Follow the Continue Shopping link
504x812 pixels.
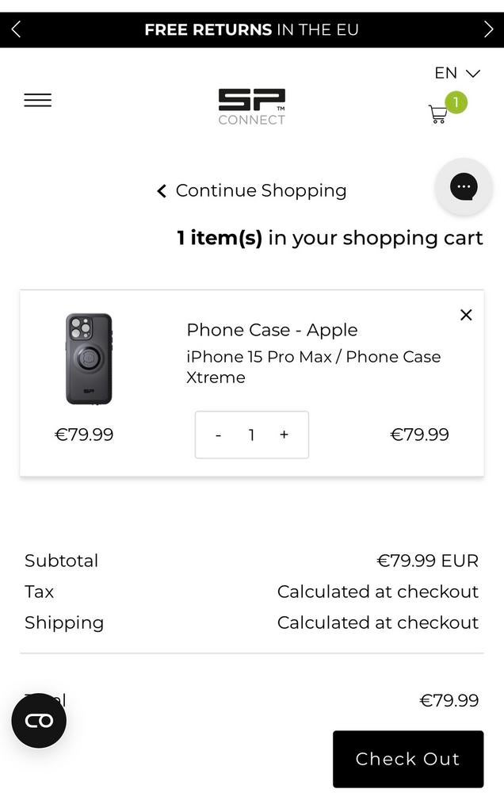pyautogui.click(x=260, y=190)
